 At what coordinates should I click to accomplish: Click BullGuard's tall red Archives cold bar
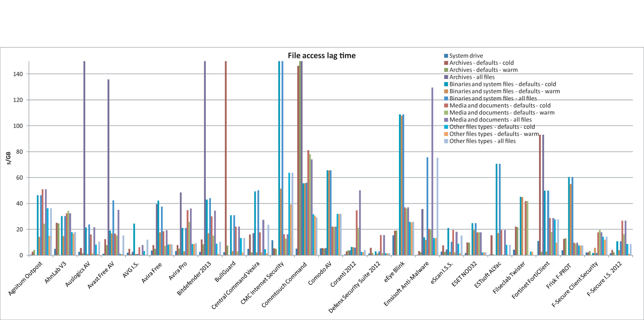(226, 158)
